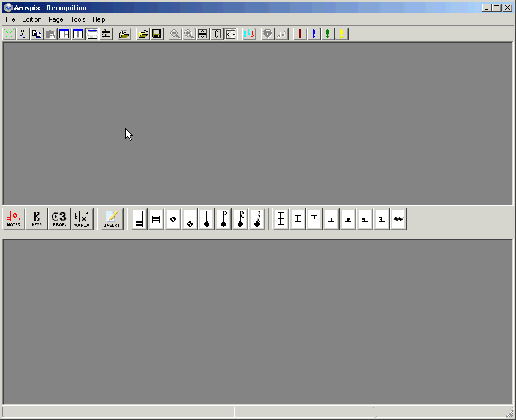Image resolution: width=516 pixels, height=420 pixels.
Task: Click the Zoom out magnifier
Action: (175, 34)
